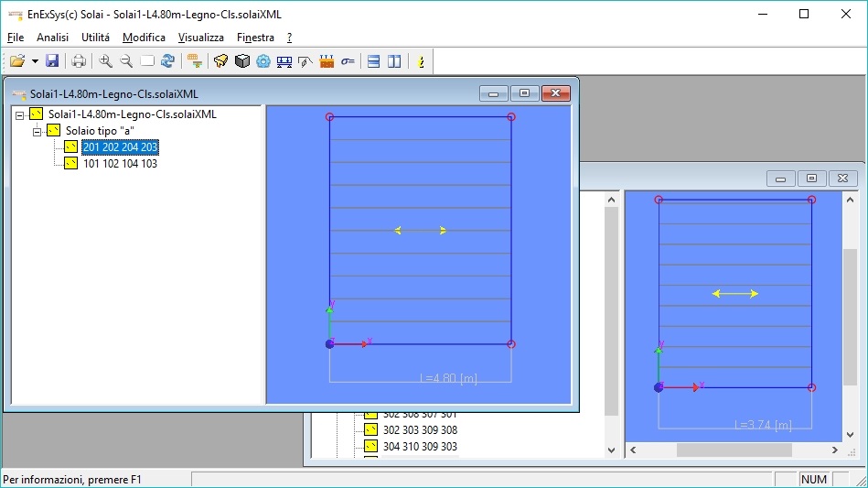
Task: Zoom out using the magnifier minus icon
Action: [126, 61]
